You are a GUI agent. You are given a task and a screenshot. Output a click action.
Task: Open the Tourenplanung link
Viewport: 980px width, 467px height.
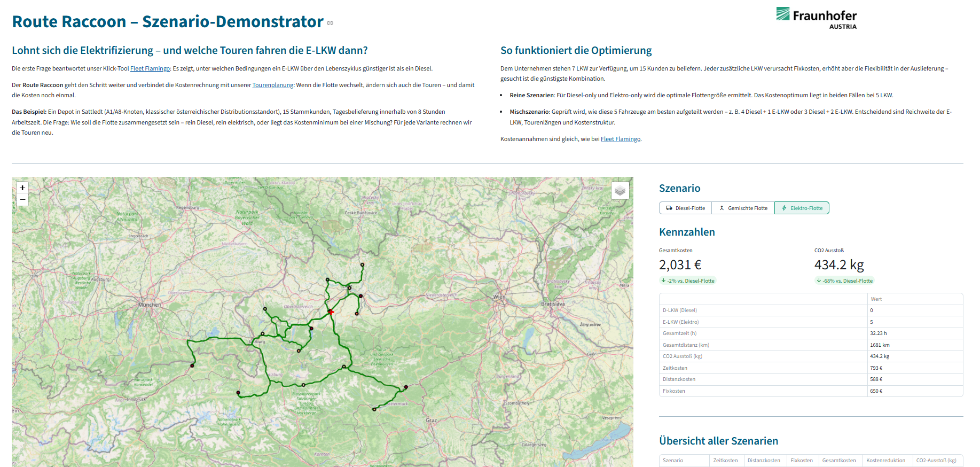(x=273, y=85)
